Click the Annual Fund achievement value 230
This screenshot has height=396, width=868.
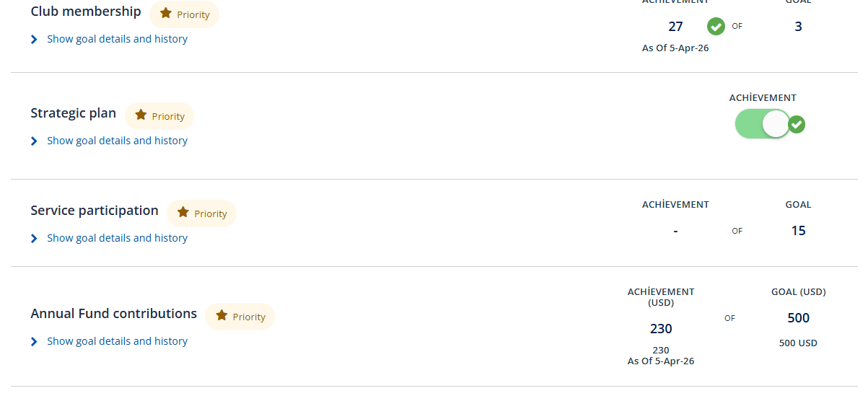tap(661, 329)
